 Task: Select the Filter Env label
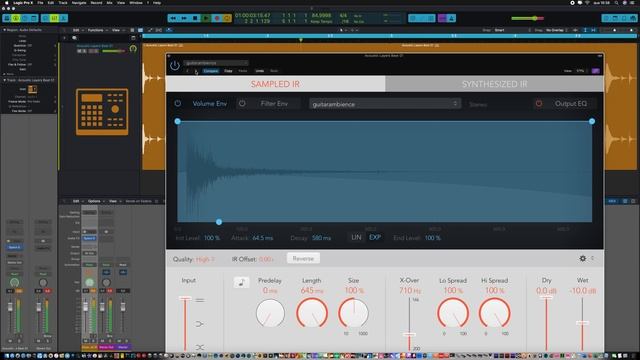(x=274, y=104)
